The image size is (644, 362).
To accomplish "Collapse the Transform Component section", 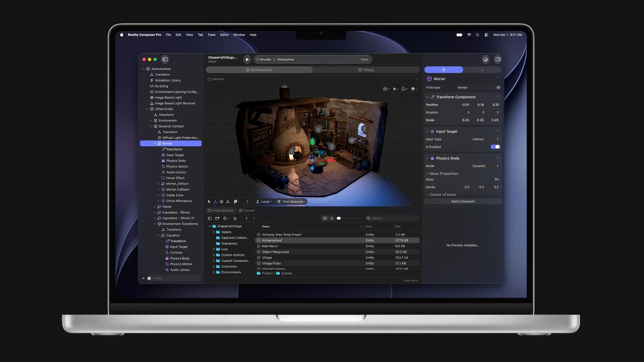I will coord(427,97).
